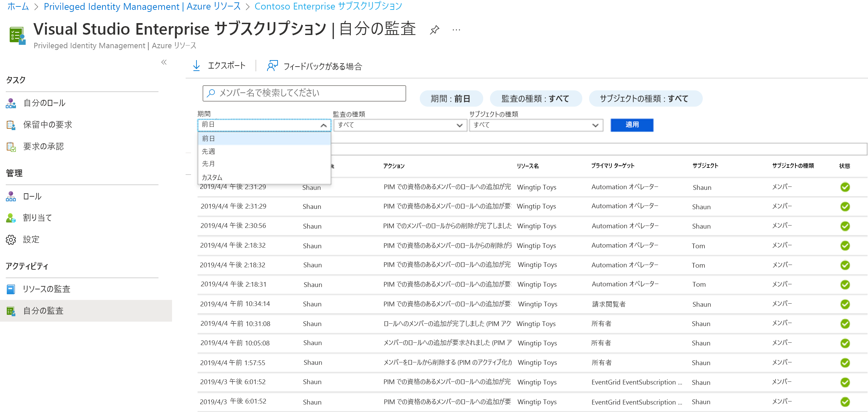
Task: Click the feedback person icon
Action: coord(272,66)
